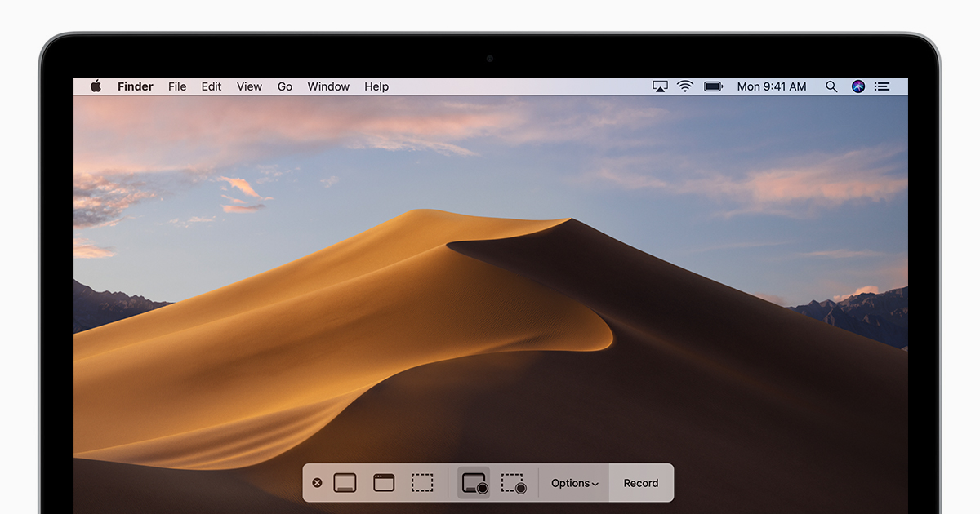Open Spotlight search magnifier

831,86
